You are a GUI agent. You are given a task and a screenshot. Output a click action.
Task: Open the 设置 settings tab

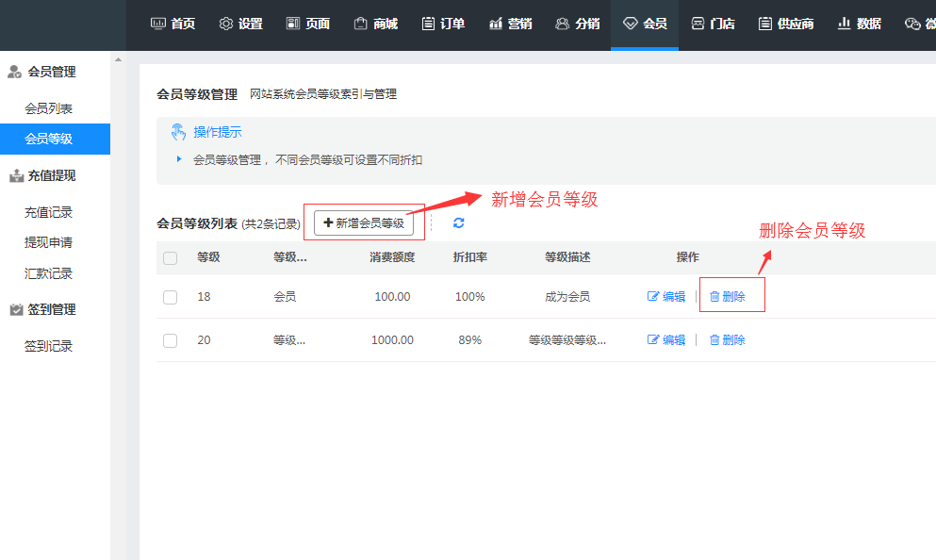coord(240,24)
